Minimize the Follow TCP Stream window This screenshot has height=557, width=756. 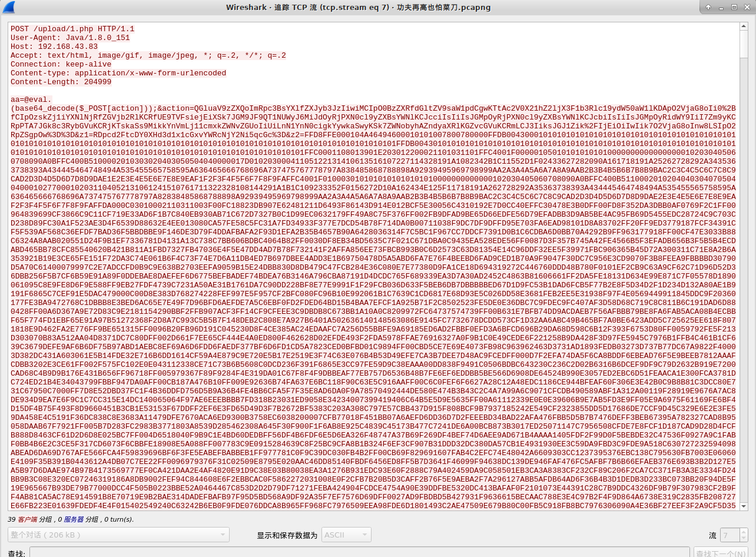tap(721, 7)
